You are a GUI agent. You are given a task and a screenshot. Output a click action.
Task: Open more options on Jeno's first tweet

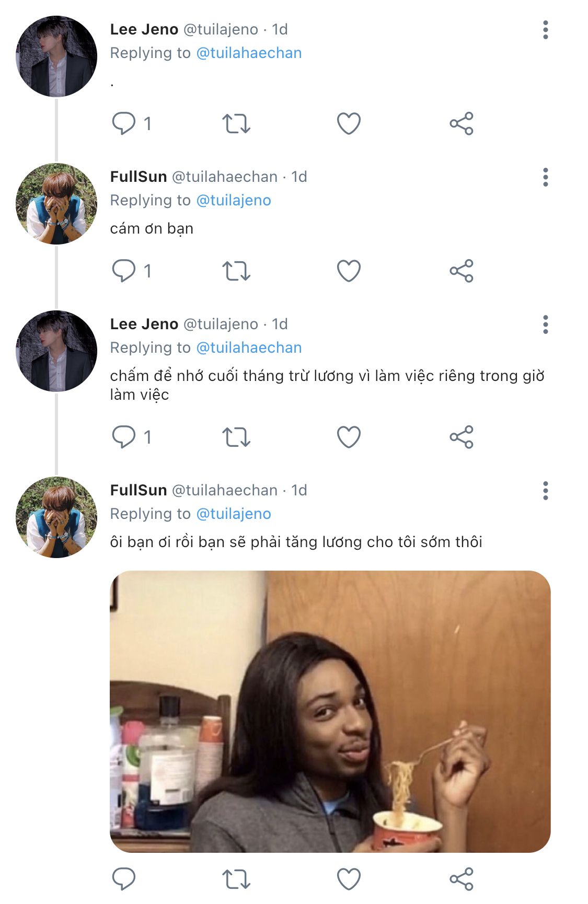coord(545,30)
